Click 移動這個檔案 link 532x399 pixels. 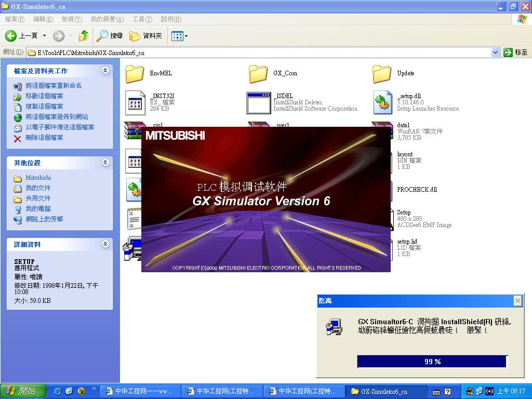tap(45, 96)
